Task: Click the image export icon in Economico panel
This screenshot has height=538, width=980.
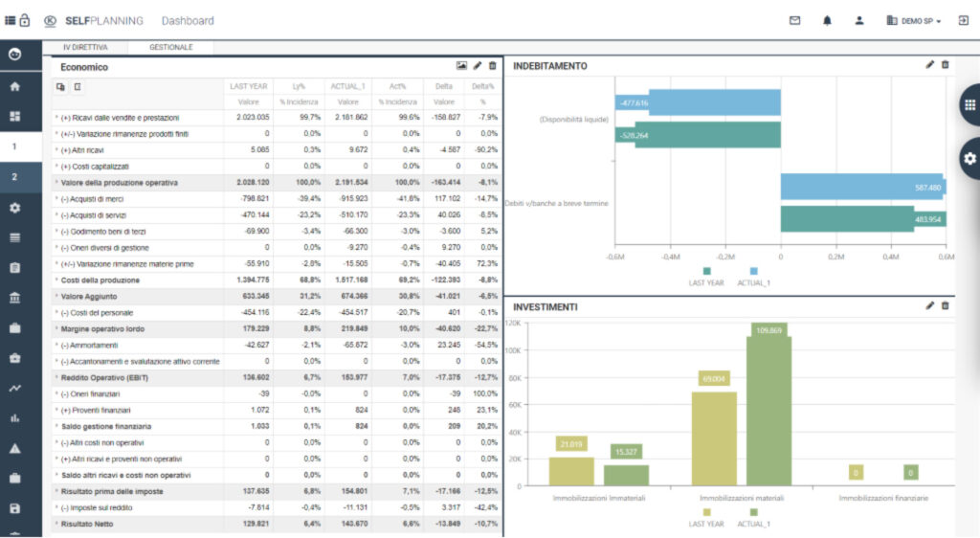Action: tap(461, 66)
